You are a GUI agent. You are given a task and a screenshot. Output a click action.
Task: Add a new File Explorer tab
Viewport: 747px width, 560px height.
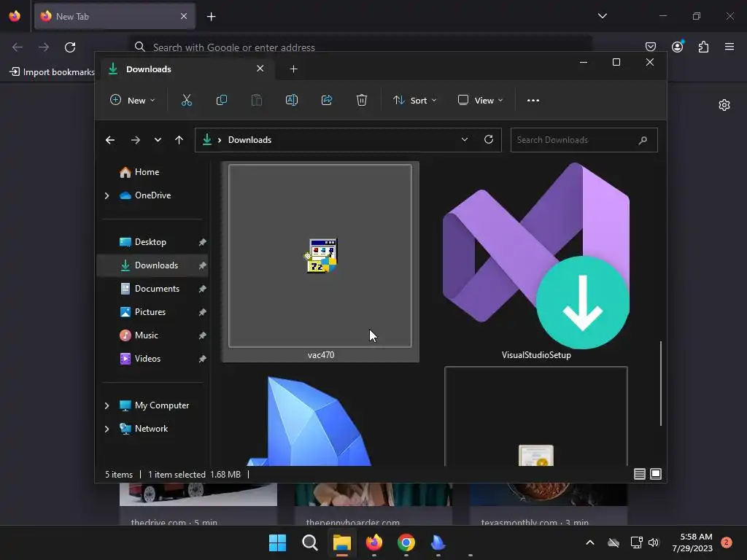[x=293, y=69]
